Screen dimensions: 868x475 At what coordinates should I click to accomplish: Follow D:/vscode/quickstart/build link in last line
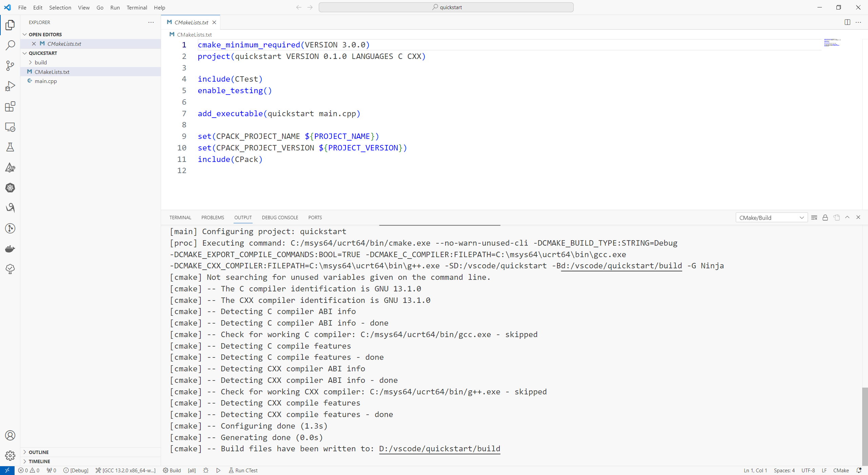click(x=439, y=449)
